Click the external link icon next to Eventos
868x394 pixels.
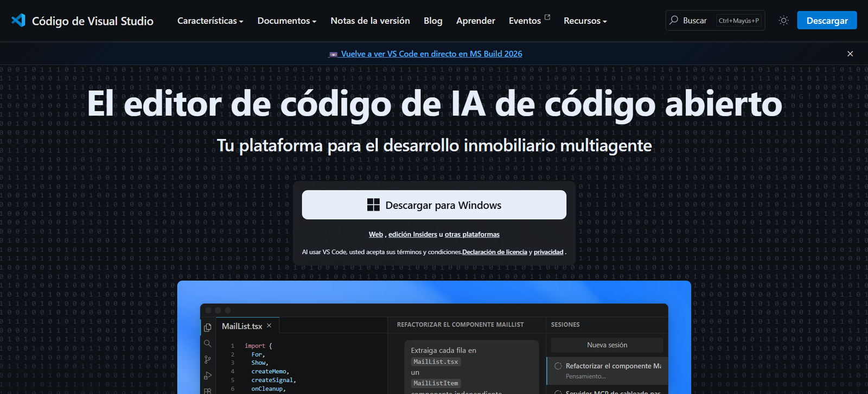[547, 17]
